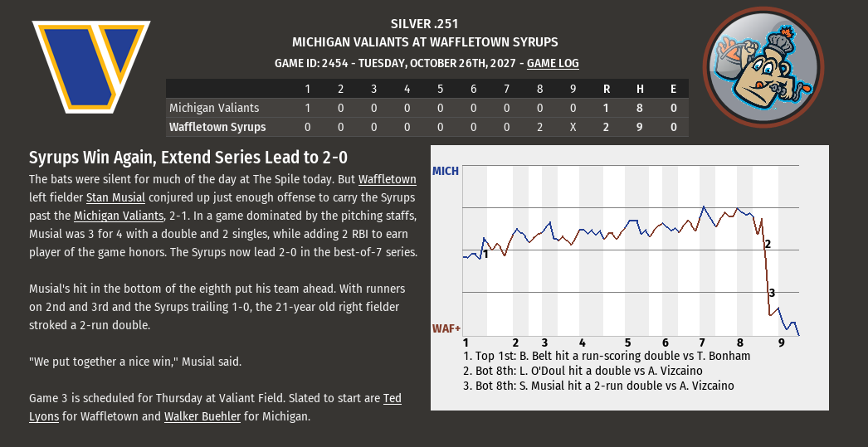Click the Michigan Valiants team logo
This screenshot has width=868, height=447.
click(90, 66)
